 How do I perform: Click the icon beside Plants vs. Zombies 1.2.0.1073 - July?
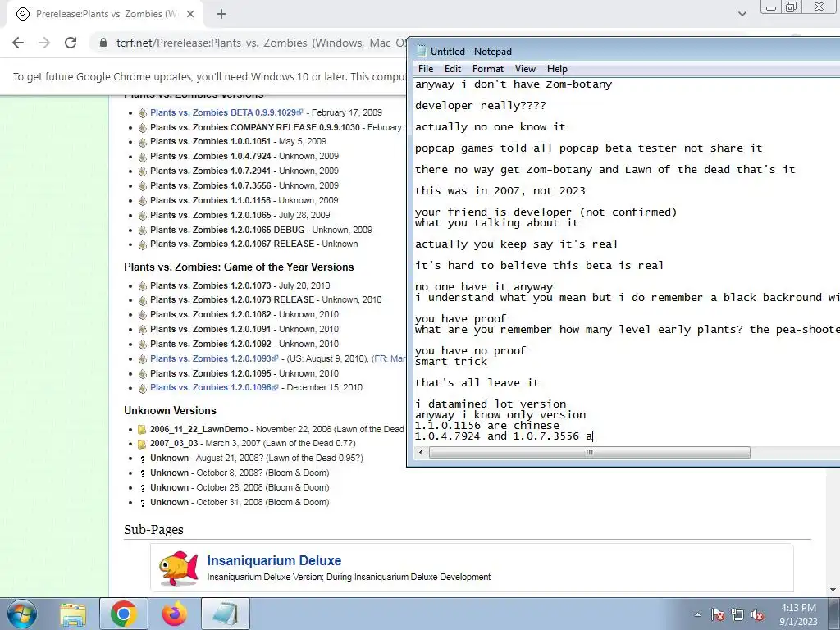pyautogui.click(x=143, y=286)
